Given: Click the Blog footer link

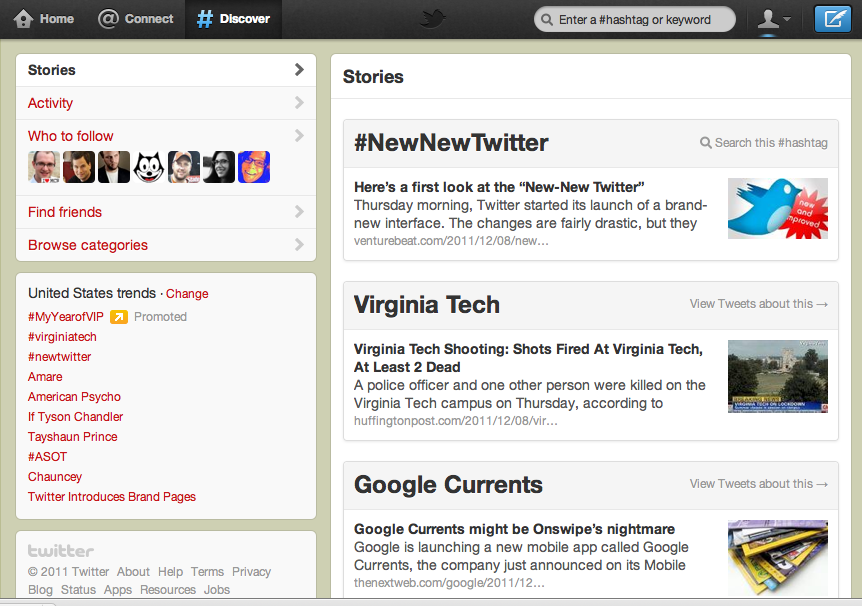Looking at the screenshot, I should pos(40,590).
